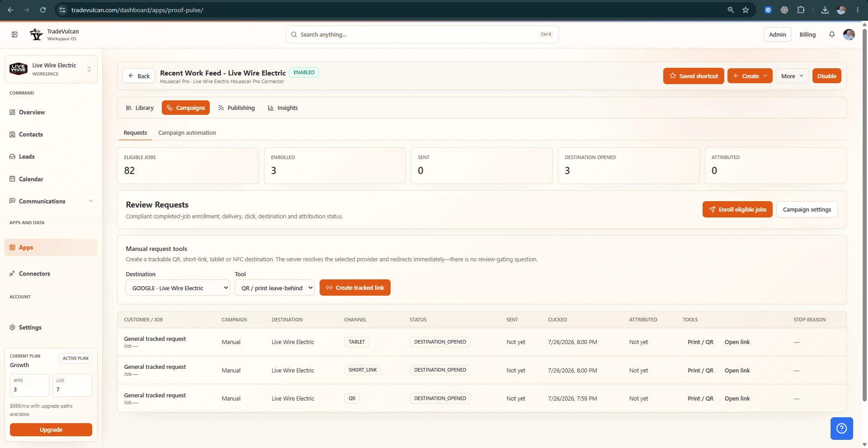Open user profile avatar in header
This screenshot has height=448, width=868.
click(x=849, y=34)
